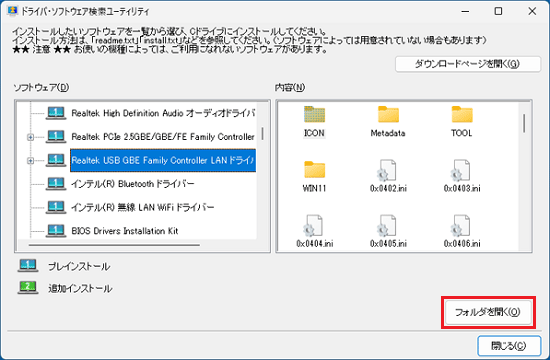Select the 0x0405.ini file icon

tap(388, 225)
